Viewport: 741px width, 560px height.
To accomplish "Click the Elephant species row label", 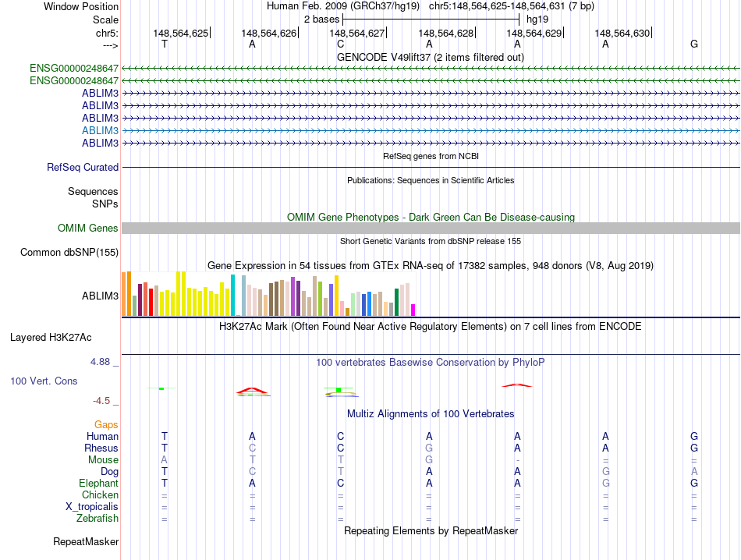I will tap(99, 483).
